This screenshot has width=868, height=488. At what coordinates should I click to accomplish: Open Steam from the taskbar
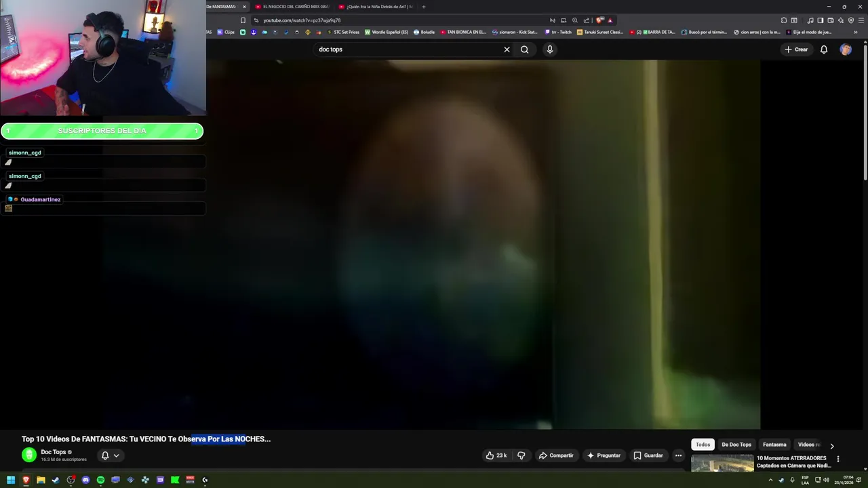[56, 480]
